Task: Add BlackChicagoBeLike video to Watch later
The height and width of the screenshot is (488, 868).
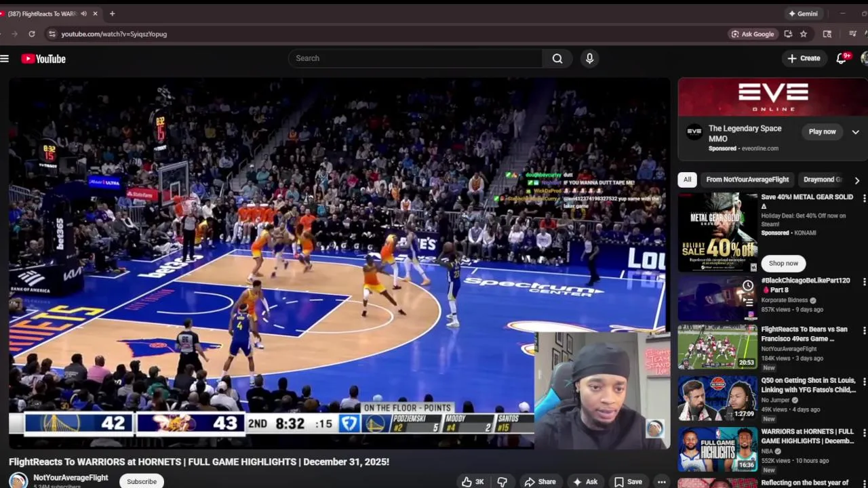Action: 747,286
